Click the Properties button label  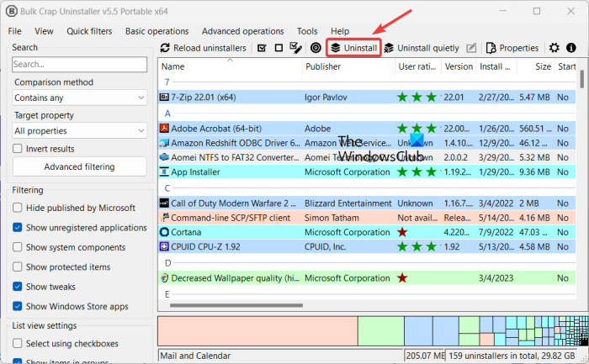[x=519, y=48]
